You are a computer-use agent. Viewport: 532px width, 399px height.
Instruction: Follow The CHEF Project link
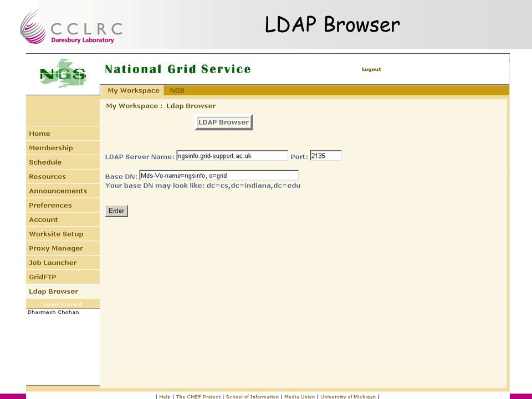coord(198,396)
